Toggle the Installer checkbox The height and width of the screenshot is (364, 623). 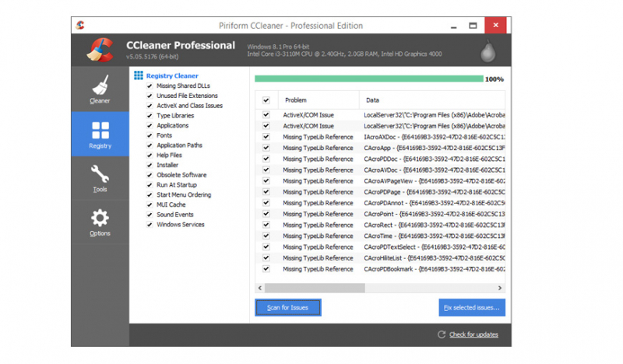point(150,165)
